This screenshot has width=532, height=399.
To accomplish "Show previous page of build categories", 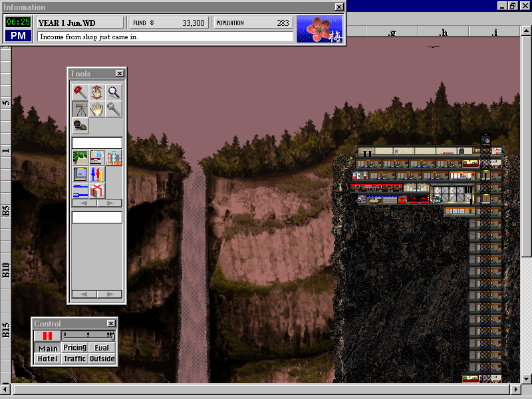I will pyautogui.click(x=84, y=203).
